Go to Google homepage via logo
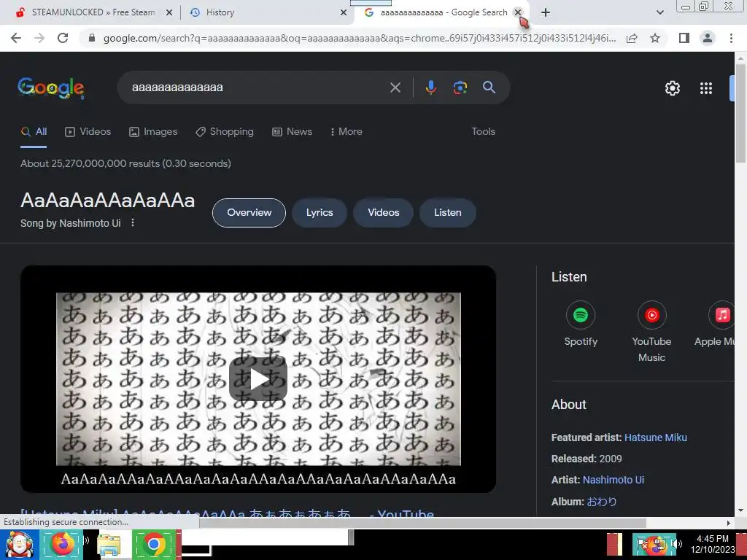747x560 pixels. (50, 88)
